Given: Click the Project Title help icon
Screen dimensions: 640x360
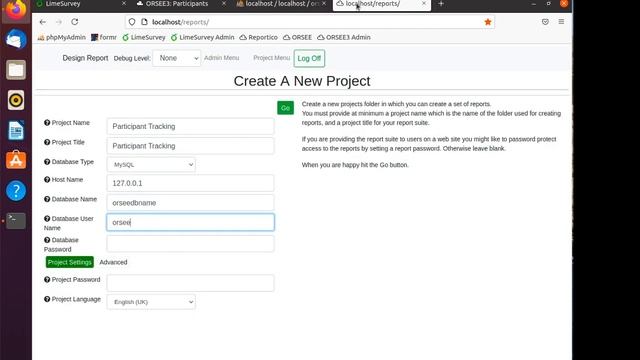Looking at the screenshot, I should pyautogui.click(x=47, y=142).
